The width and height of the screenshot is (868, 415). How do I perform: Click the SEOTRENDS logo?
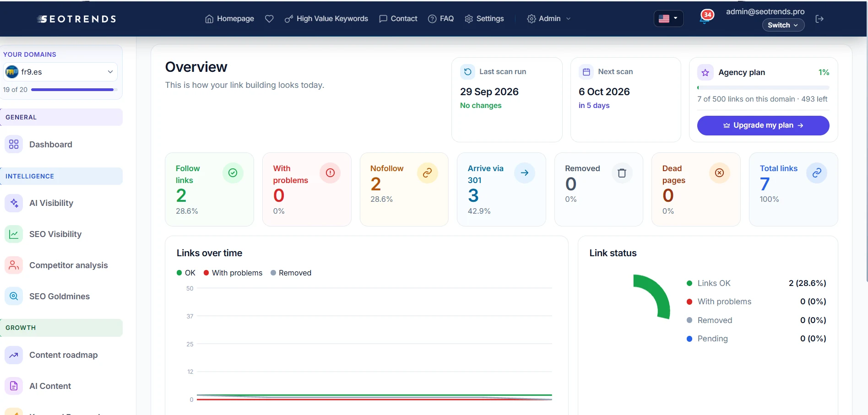pyautogui.click(x=76, y=19)
